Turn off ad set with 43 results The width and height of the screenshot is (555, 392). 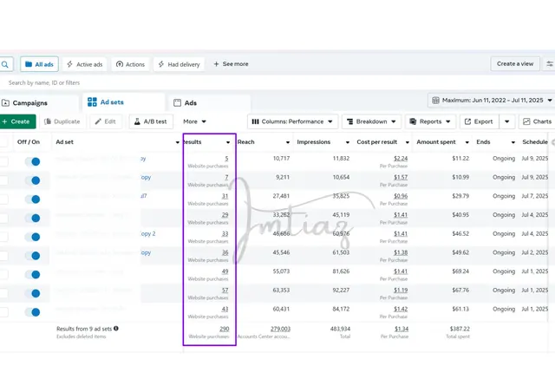tap(32, 312)
